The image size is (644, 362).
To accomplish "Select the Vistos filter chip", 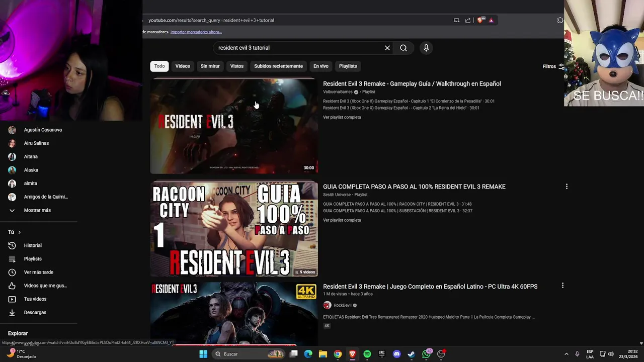I will point(236,66).
